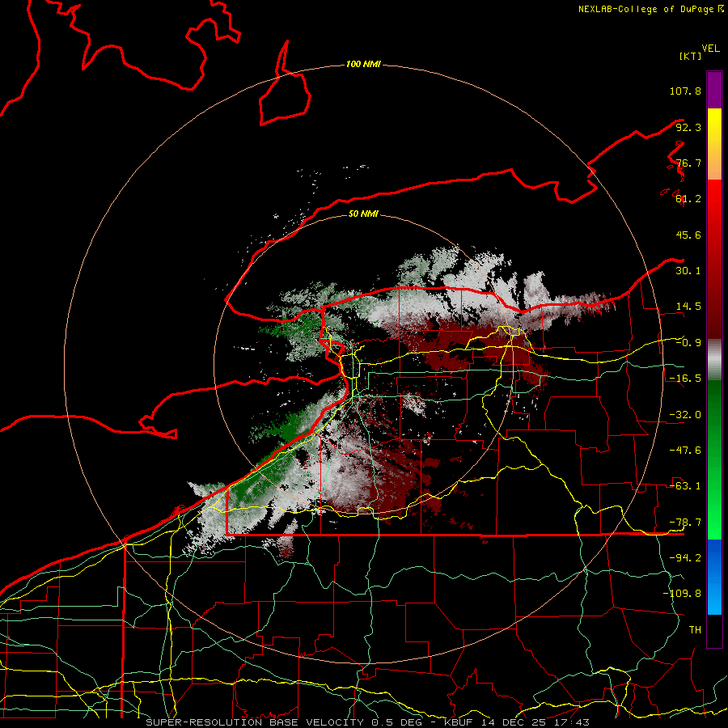Image resolution: width=728 pixels, height=728 pixels.
Task: Click the [KT] units label
Action: 690,56
